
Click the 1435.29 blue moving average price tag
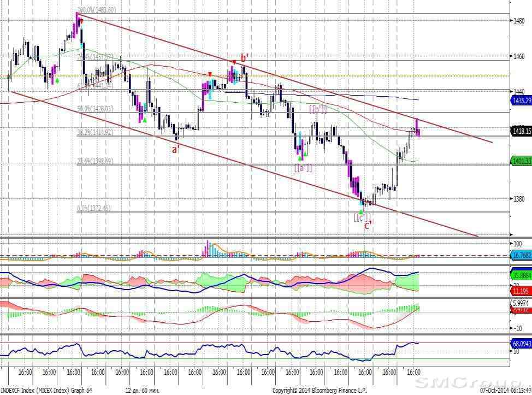click(x=519, y=101)
